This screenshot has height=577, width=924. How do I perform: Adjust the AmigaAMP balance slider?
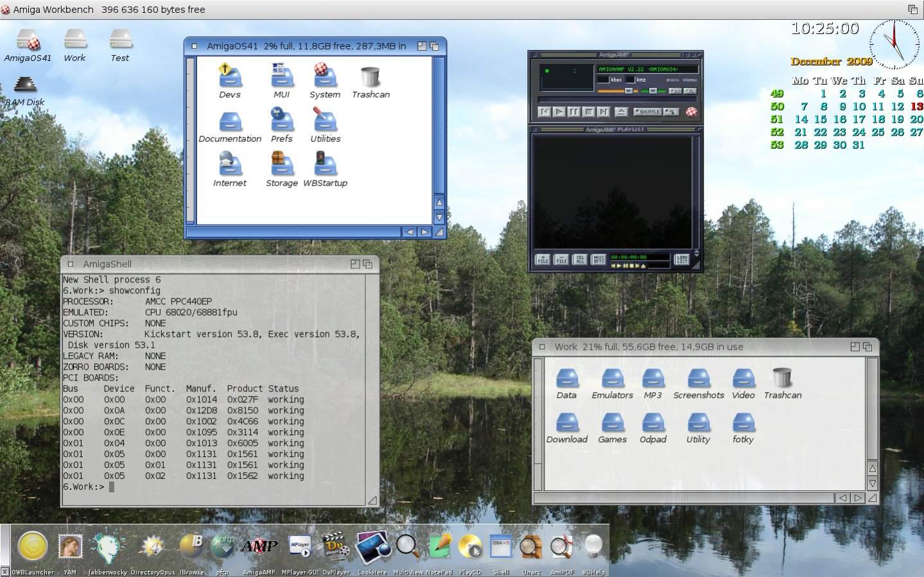coord(653,91)
